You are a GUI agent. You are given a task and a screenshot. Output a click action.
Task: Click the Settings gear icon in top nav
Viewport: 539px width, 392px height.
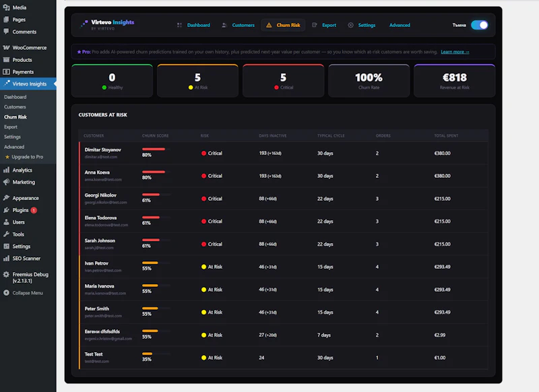pyautogui.click(x=350, y=25)
